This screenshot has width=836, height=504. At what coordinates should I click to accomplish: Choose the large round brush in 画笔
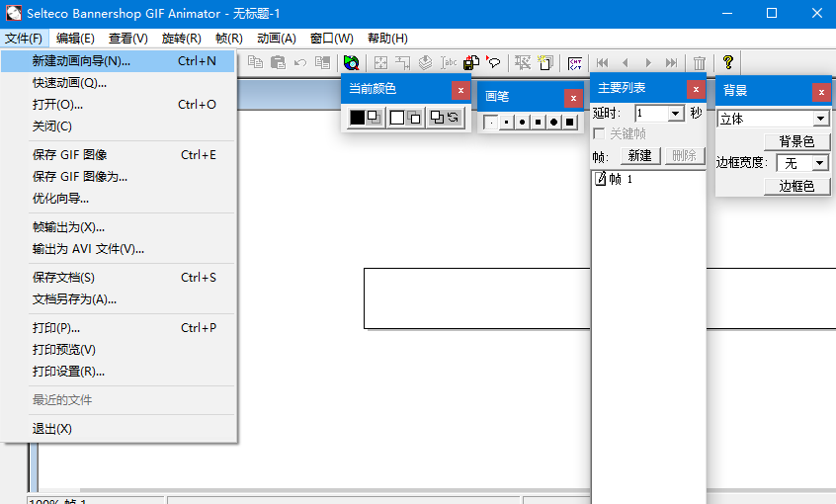coord(554,123)
